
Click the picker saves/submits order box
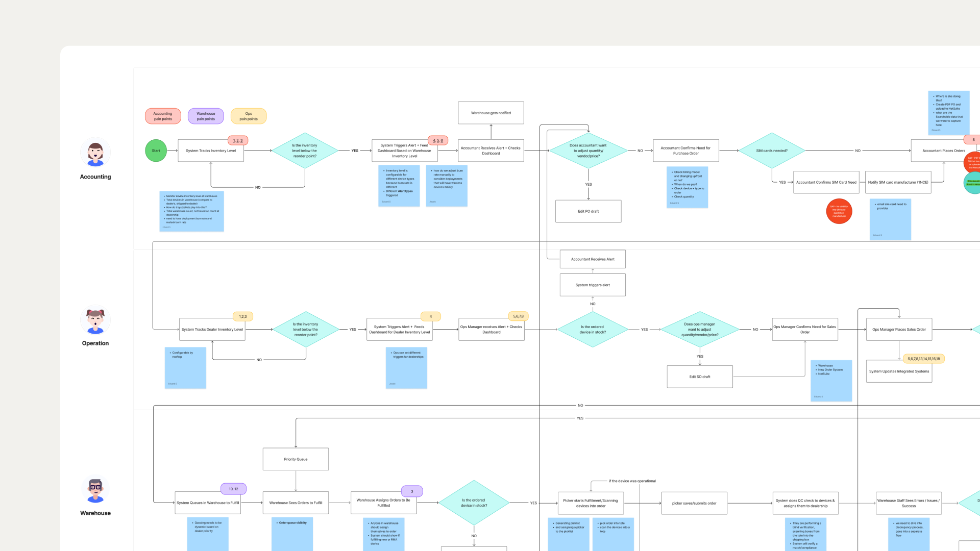point(694,503)
